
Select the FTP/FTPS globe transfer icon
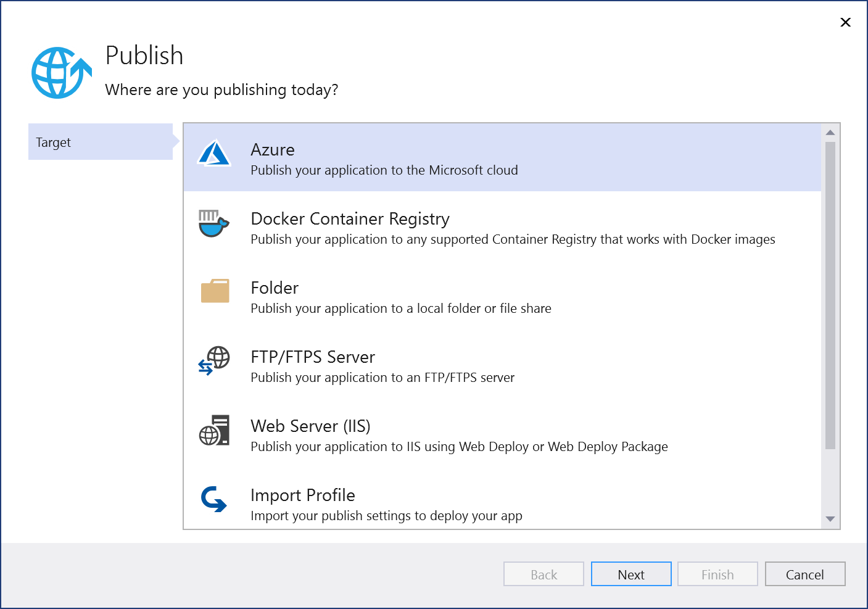click(214, 362)
